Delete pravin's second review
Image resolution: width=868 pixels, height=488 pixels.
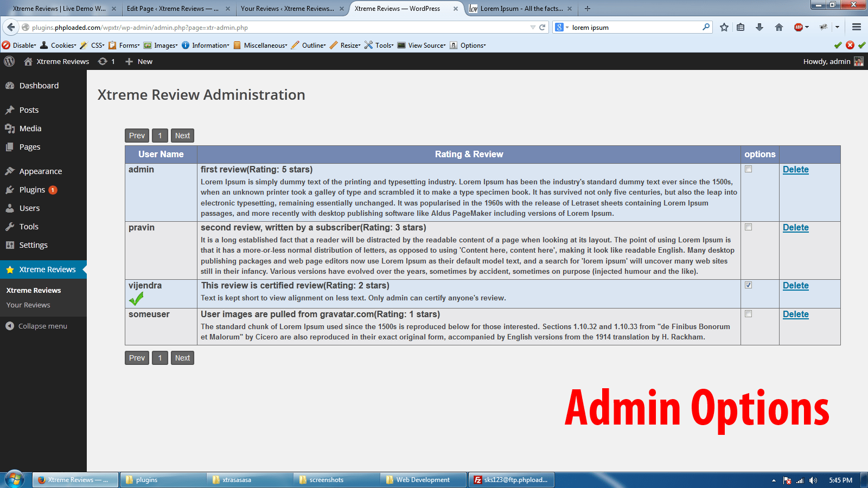pos(796,228)
